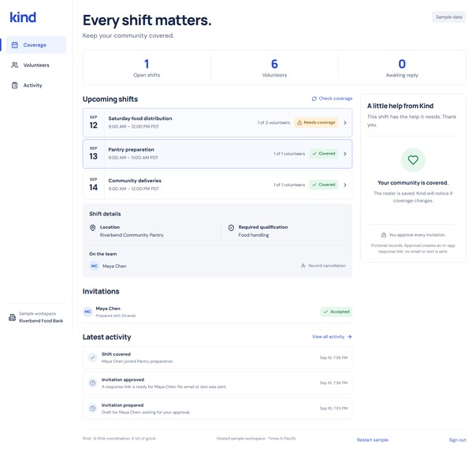
Task: Click the shield icon by Required qualification
Action: click(231, 228)
